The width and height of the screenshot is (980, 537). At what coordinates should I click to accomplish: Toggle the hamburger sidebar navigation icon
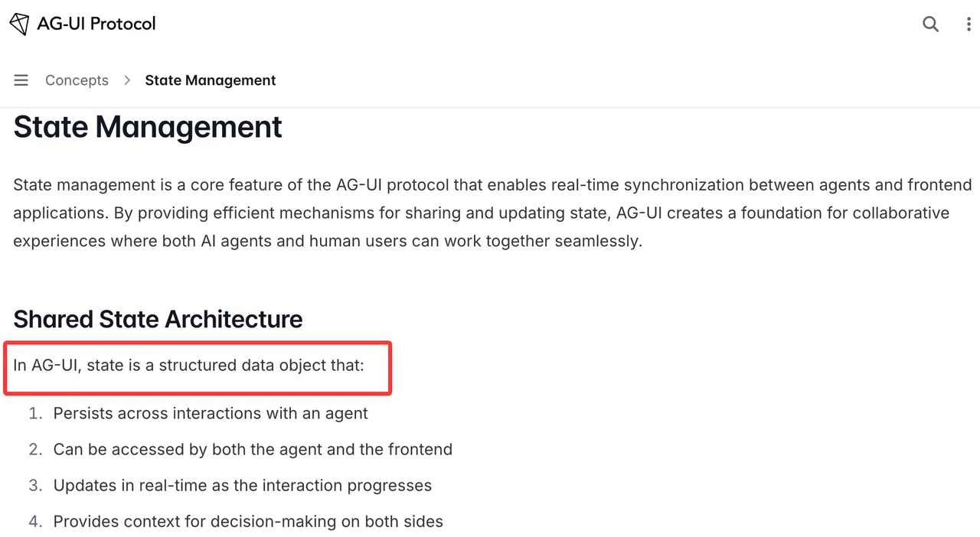[21, 80]
